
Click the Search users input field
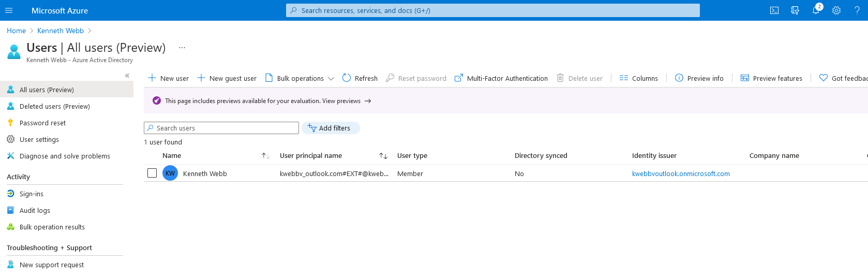click(221, 128)
